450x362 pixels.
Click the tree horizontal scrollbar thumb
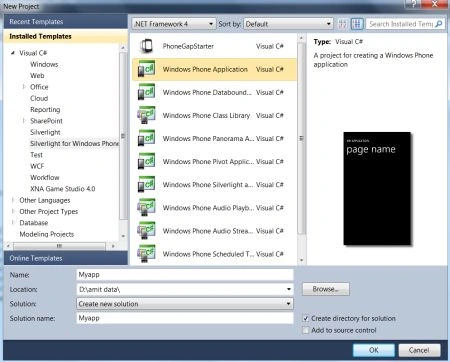click(59, 246)
